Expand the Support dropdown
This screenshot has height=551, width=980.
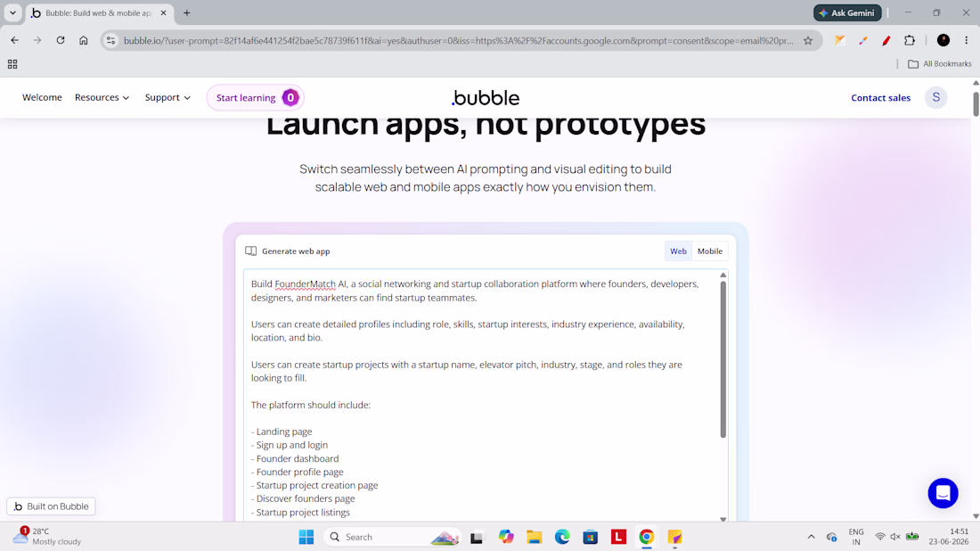tap(167, 97)
